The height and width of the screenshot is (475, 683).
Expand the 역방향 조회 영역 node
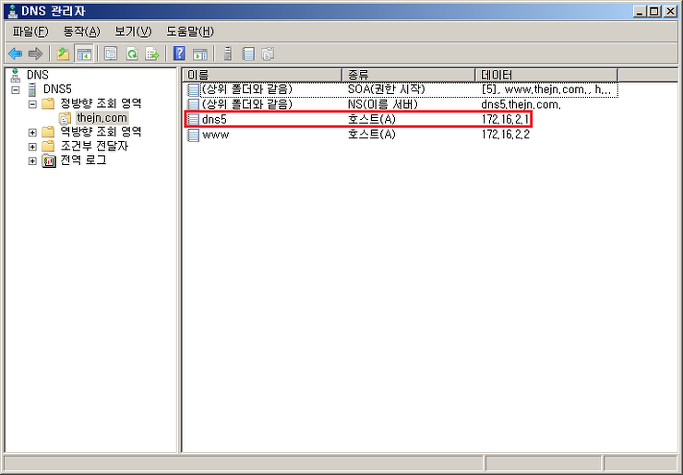click(x=32, y=132)
